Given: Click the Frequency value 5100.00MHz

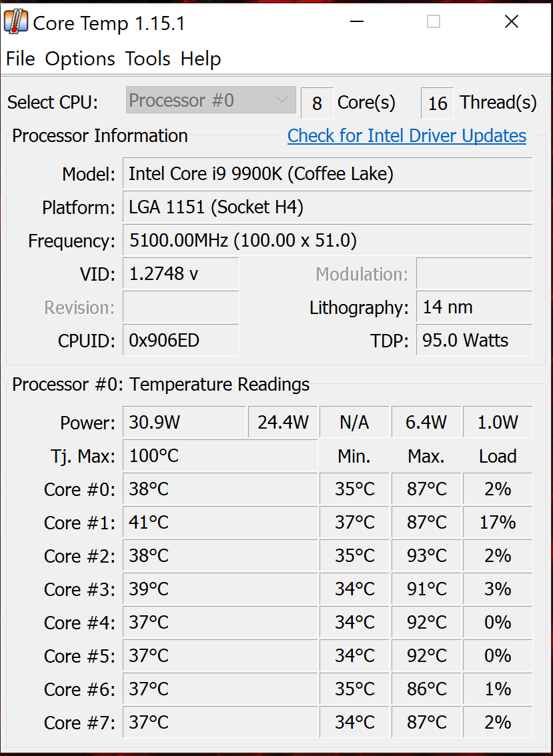Looking at the screenshot, I should [328, 240].
